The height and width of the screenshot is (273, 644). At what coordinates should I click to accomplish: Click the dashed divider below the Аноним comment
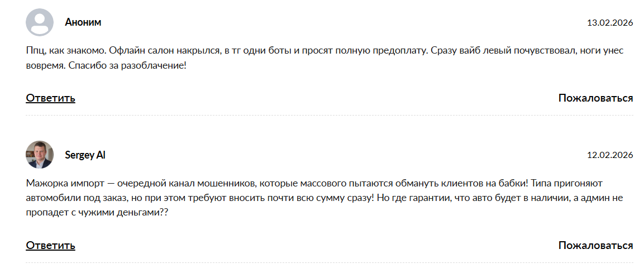coord(330,115)
